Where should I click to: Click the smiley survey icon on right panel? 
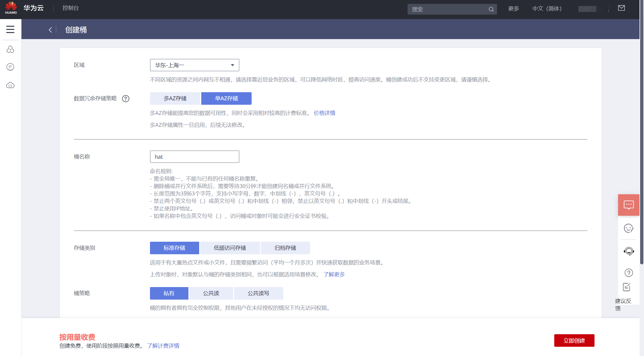[x=628, y=229]
